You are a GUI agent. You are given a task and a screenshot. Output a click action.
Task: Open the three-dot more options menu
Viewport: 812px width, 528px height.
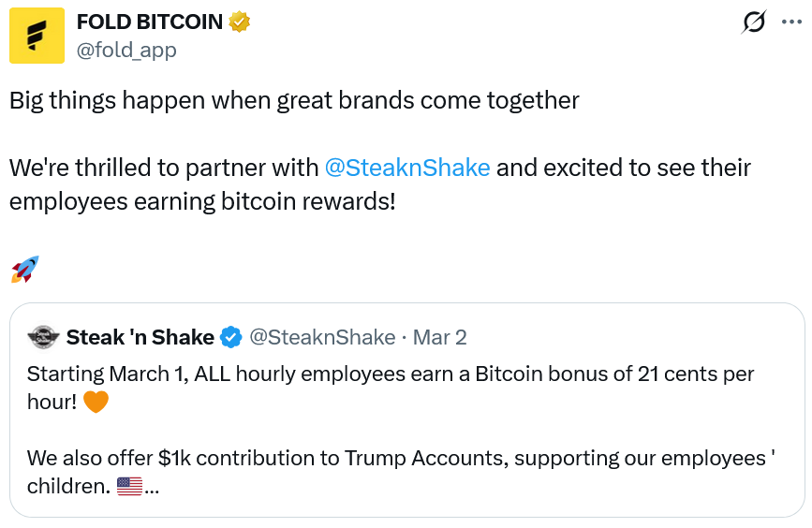(x=791, y=22)
